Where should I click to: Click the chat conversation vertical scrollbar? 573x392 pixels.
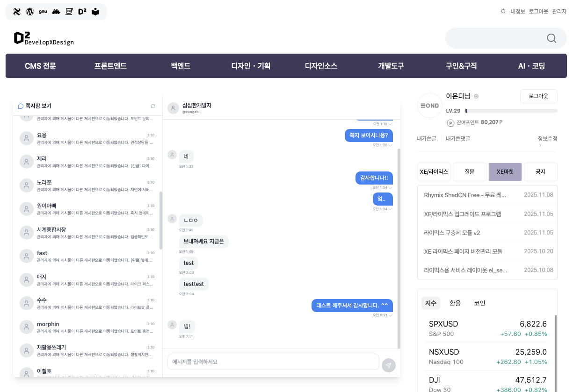(x=399, y=248)
